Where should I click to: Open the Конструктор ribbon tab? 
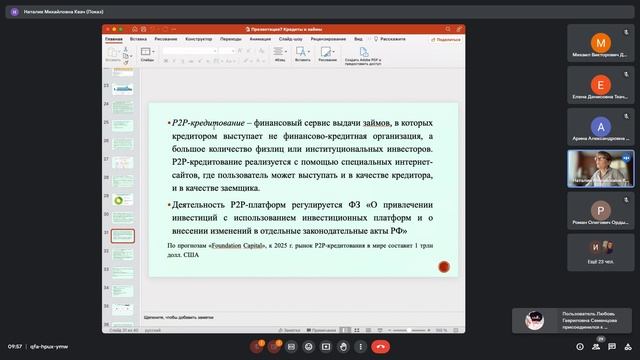pos(198,39)
